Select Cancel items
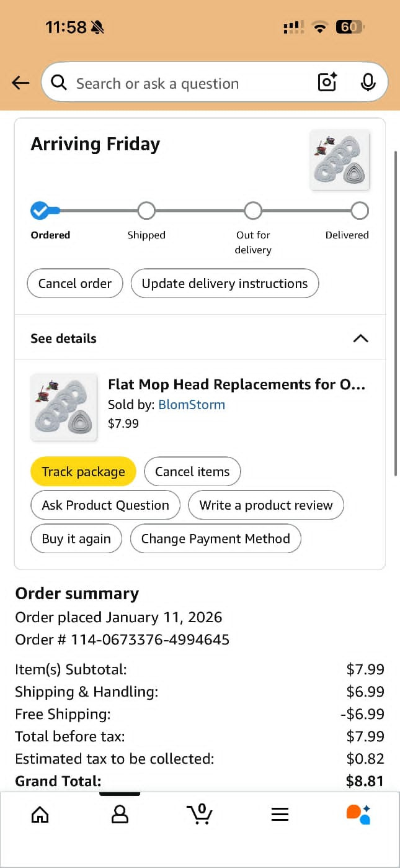This screenshot has width=400, height=868. pyautogui.click(x=192, y=472)
